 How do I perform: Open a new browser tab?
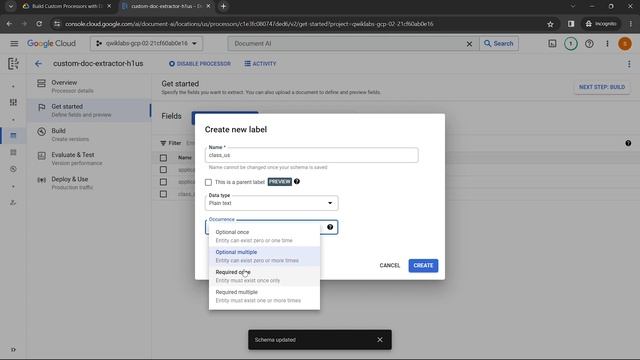click(223, 6)
